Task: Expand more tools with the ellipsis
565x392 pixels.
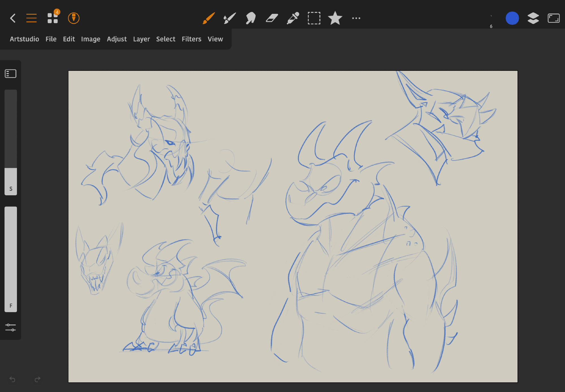Action: tap(356, 18)
